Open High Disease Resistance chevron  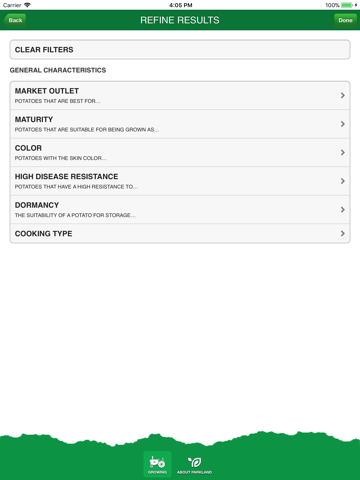[343, 181]
